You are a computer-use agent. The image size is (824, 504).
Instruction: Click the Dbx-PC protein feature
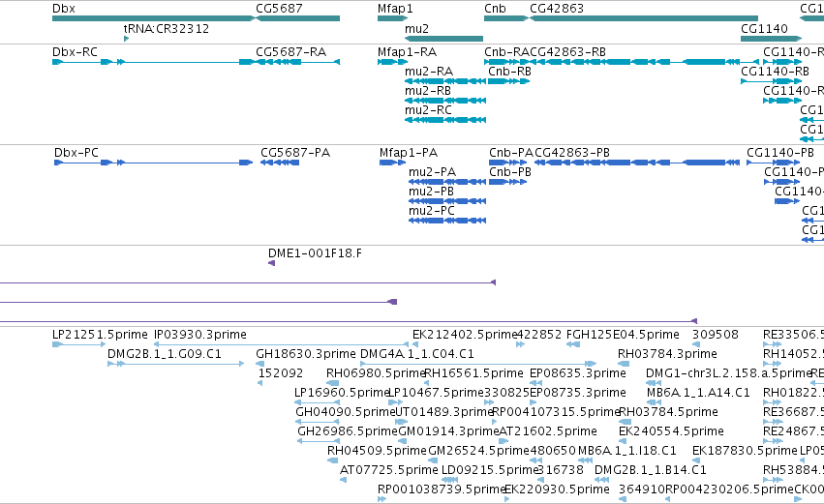[x=153, y=163]
